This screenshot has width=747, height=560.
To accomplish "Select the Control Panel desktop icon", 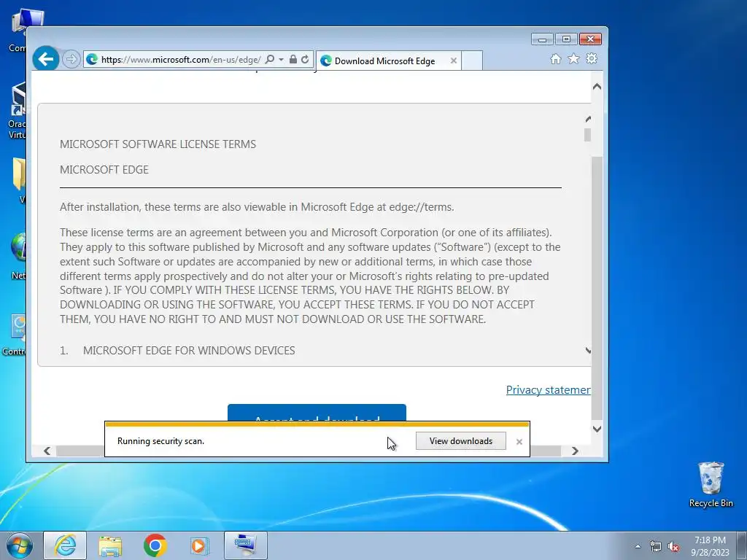I will pyautogui.click(x=15, y=335).
